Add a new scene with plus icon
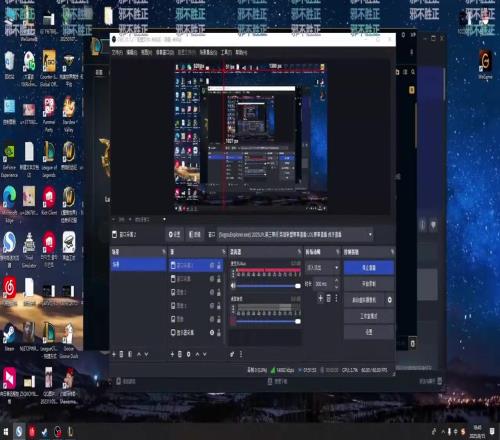Viewport: 500px width, 440px height. click(114, 354)
